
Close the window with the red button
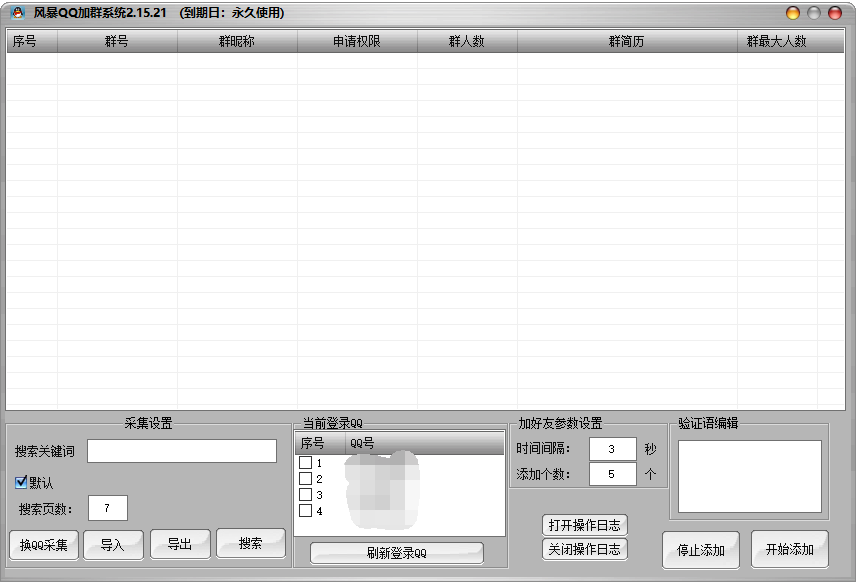click(835, 13)
